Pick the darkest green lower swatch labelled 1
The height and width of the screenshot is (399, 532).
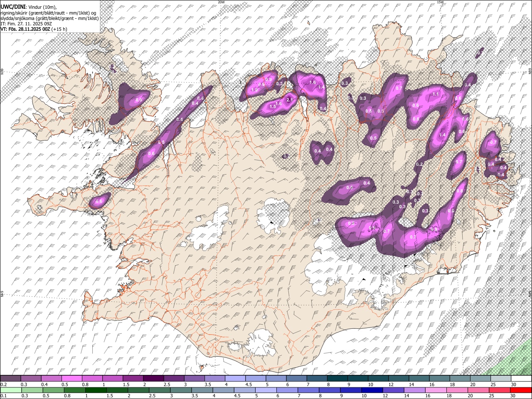coord(96,390)
